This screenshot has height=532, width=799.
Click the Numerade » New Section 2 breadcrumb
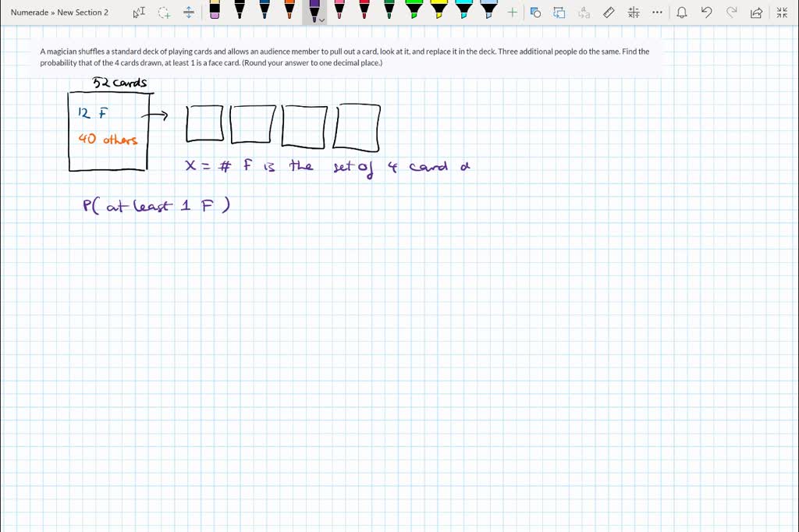coord(60,12)
